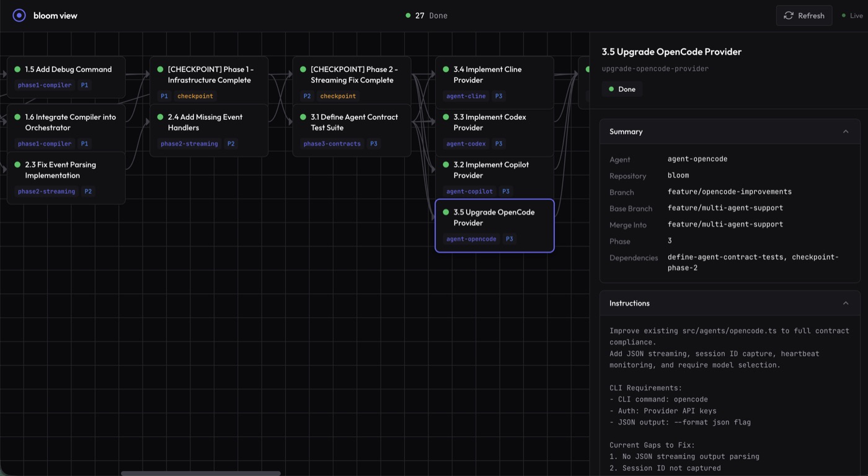Click the bloom view circular logo icon
This screenshot has height=476, width=868.
[x=19, y=15]
